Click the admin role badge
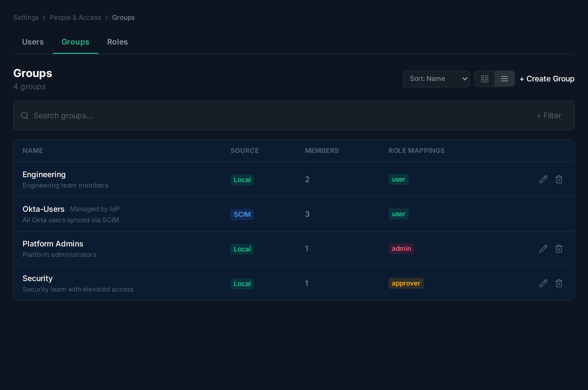 pyautogui.click(x=401, y=248)
